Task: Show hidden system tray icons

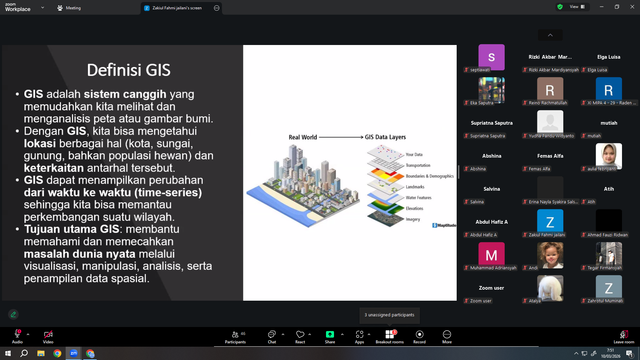Action: 576,353
